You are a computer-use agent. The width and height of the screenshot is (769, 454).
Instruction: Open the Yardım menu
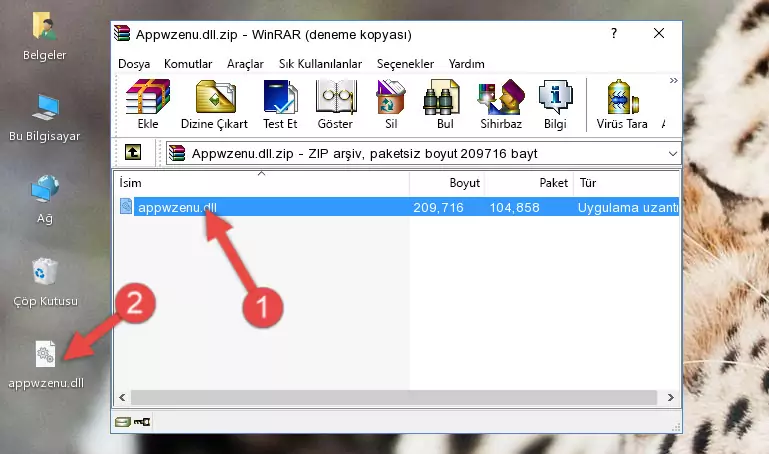pos(466,64)
